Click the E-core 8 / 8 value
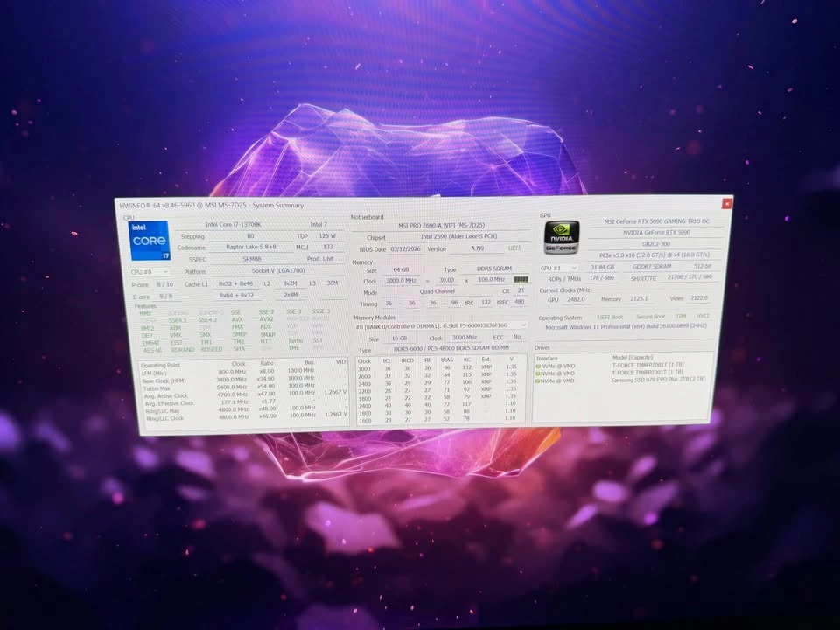Viewport: 840px width, 630px height. pos(166,297)
